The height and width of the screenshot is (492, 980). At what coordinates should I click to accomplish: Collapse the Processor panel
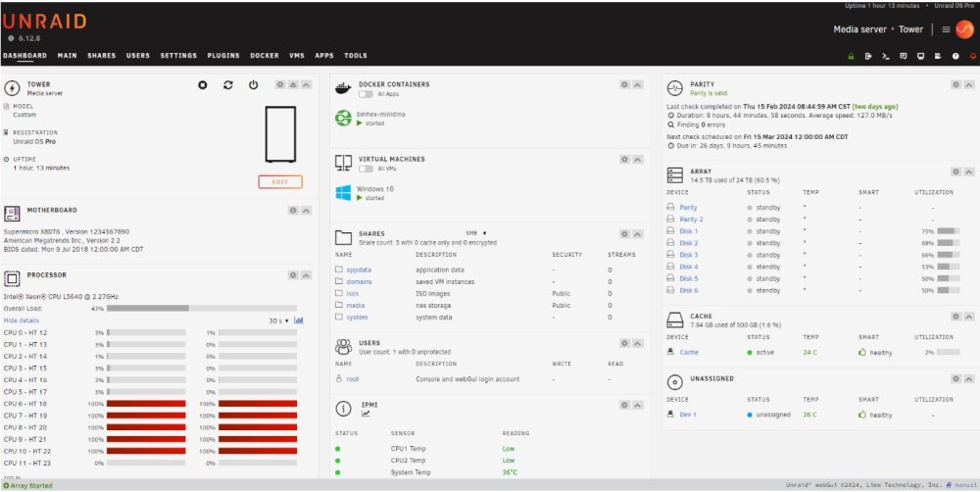coord(306,275)
